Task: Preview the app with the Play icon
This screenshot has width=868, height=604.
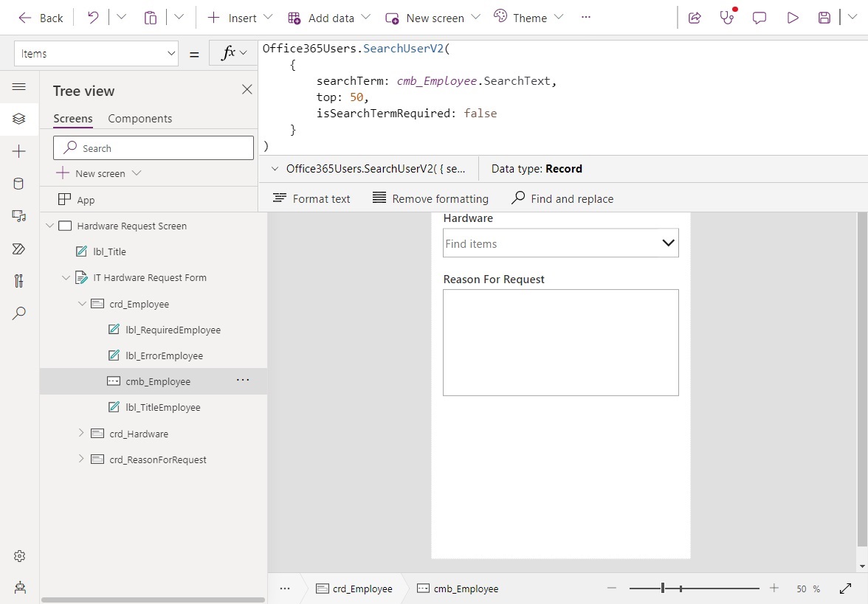Action: click(793, 17)
